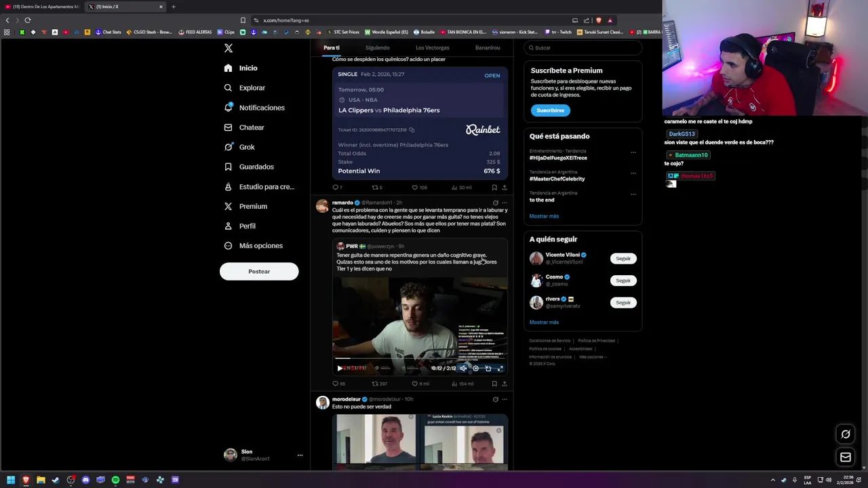The image size is (868, 488).
Task: Open the YouTube 'Dentro De Los Apartamentos' tab
Action: (42, 7)
